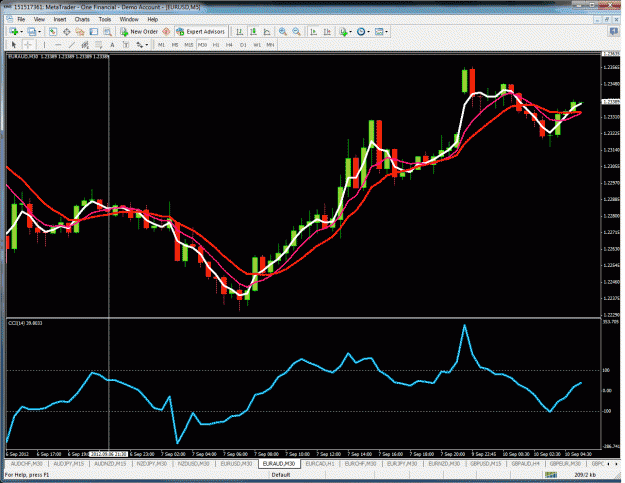The image size is (625, 483).
Task: Zoom out on the chart
Action: point(296,31)
